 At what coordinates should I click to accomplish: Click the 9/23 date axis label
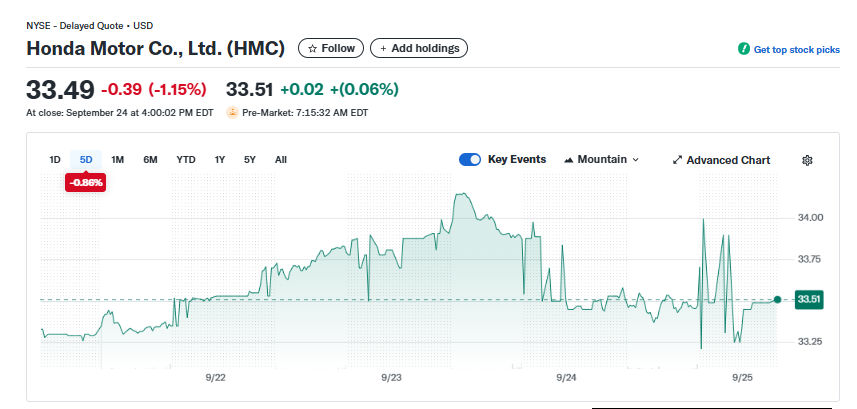click(391, 378)
